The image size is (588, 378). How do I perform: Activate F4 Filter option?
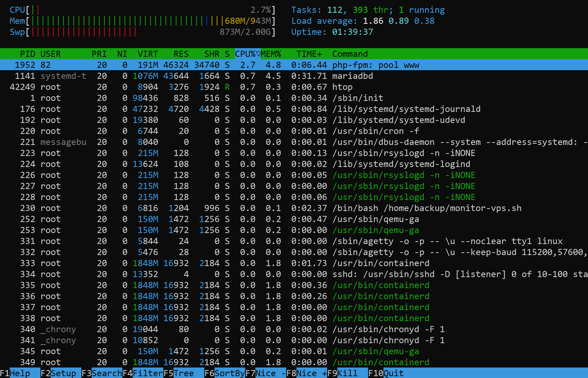tap(143, 373)
